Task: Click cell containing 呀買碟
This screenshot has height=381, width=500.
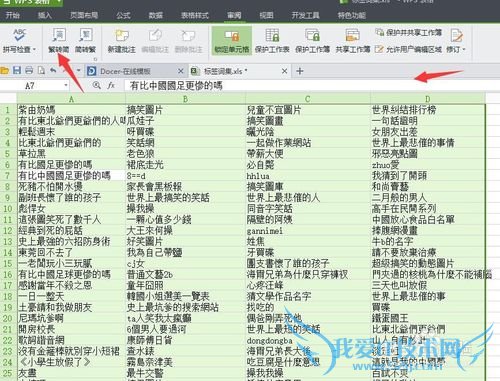Action: 185,132
